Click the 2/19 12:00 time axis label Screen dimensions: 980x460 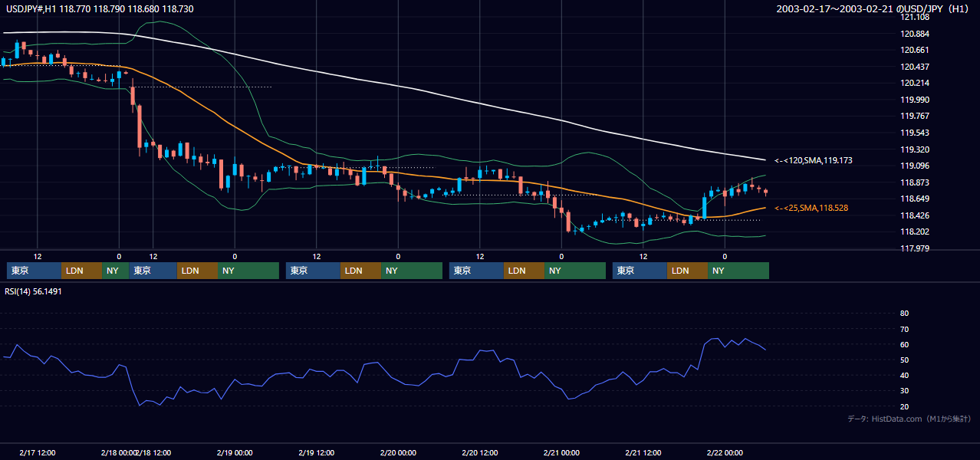point(317,453)
